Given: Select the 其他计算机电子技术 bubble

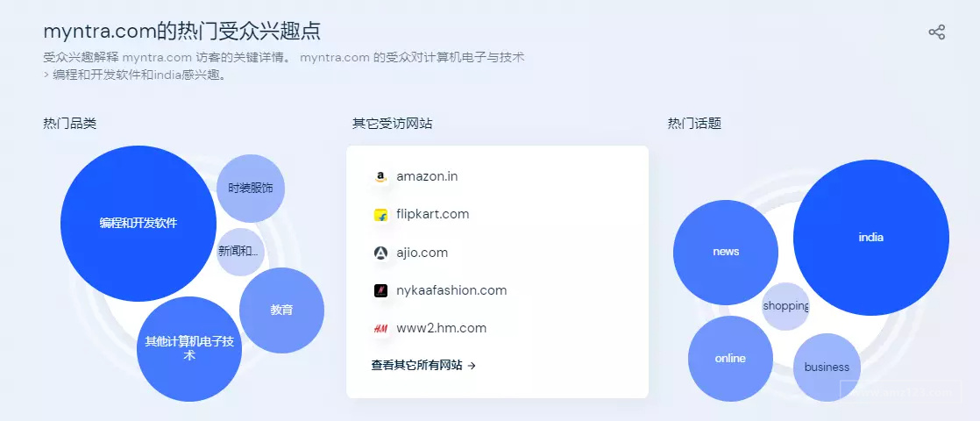Looking at the screenshot, I should pyautogui.click(x=189, y=349).
